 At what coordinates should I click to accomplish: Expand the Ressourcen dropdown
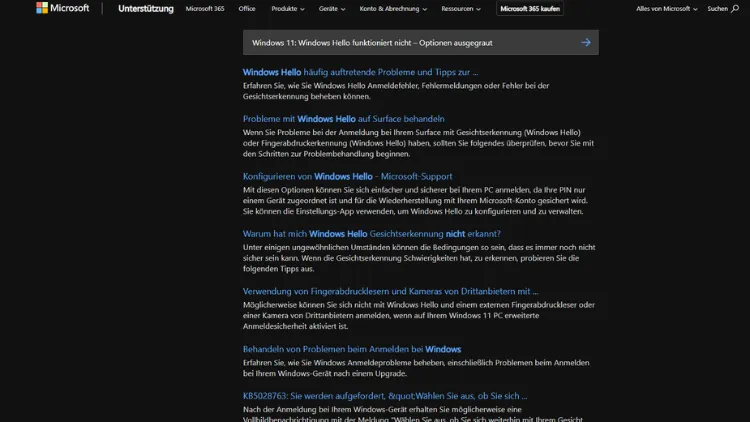point(461,9)
